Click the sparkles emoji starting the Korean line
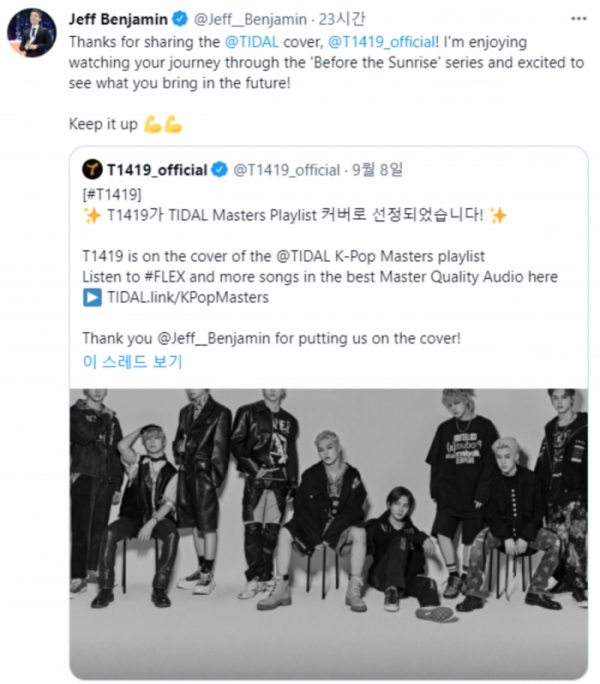This screenshot has height=684, width=600. click(x=92, y=212)
